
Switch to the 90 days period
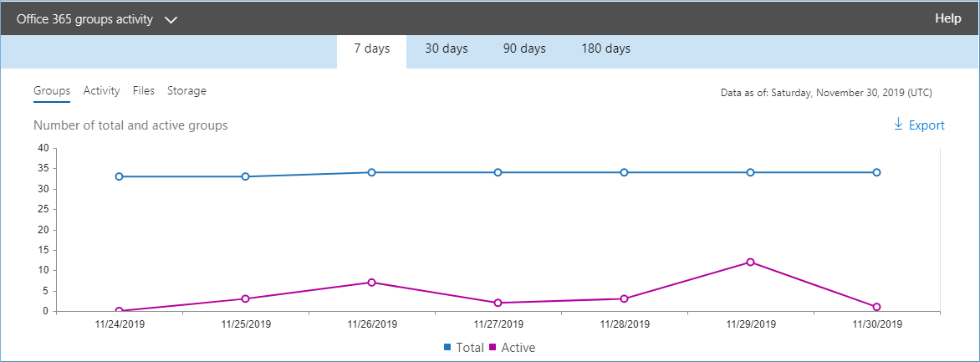pos(524,48)
